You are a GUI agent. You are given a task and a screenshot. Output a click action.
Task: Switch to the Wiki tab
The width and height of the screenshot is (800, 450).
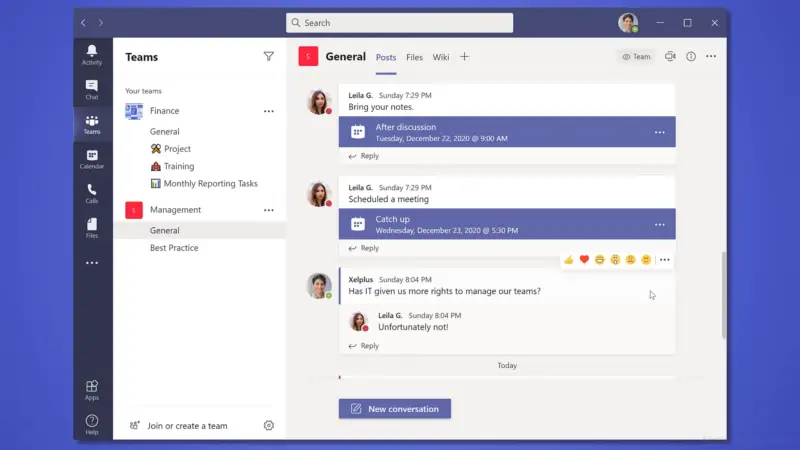(441, 57)
